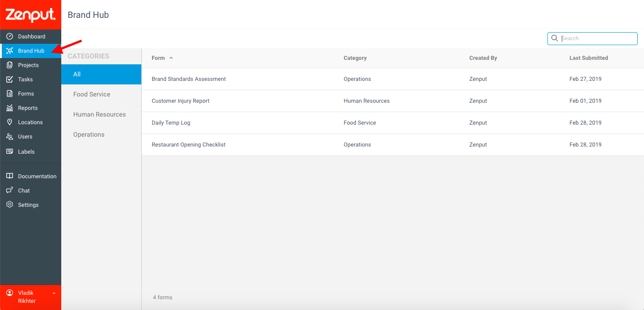Click the Brand Hub page title

88,15
